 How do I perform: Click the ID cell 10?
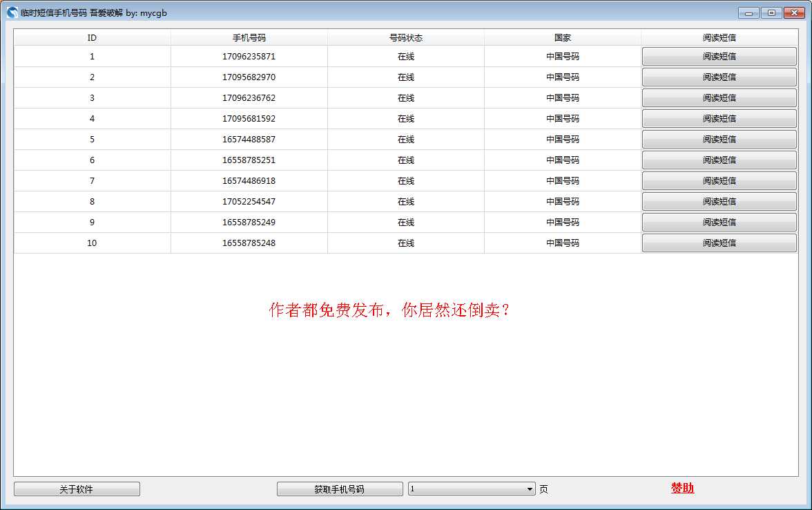tap(93, 243)
